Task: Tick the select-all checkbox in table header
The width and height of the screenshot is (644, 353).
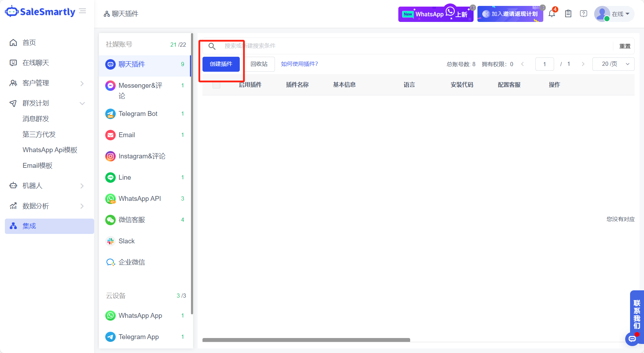Action: pos(216,85)
